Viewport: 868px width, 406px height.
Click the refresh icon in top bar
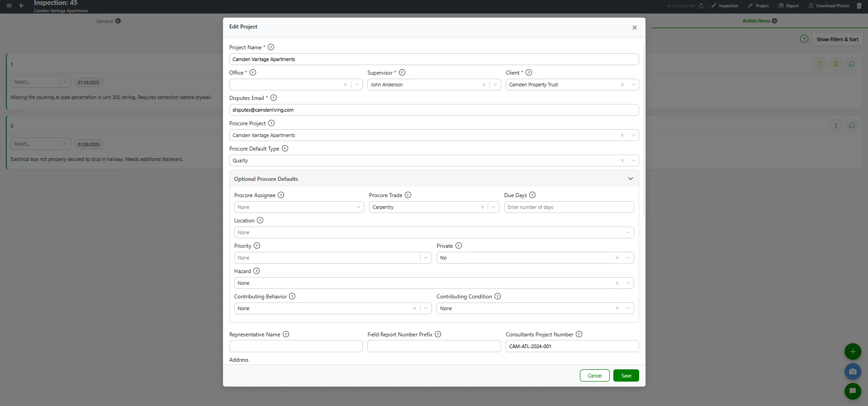click(x=701, y=6)
